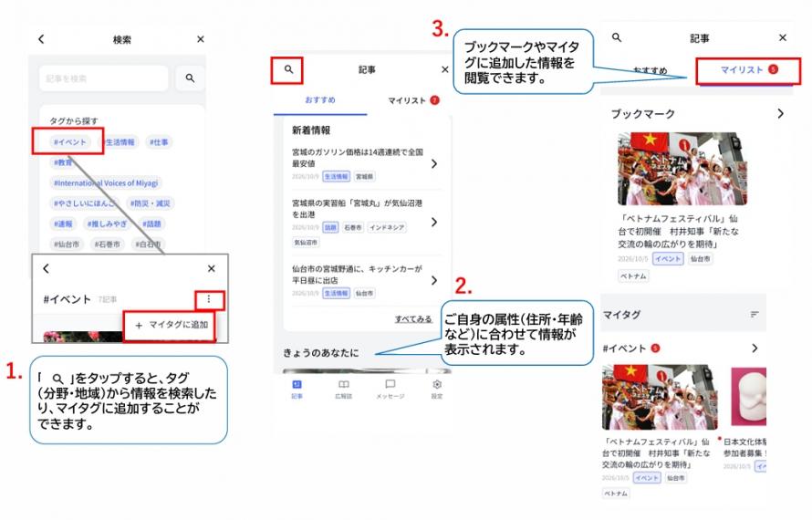Pick the #推しみやぎ tag chip

[107, 224]
